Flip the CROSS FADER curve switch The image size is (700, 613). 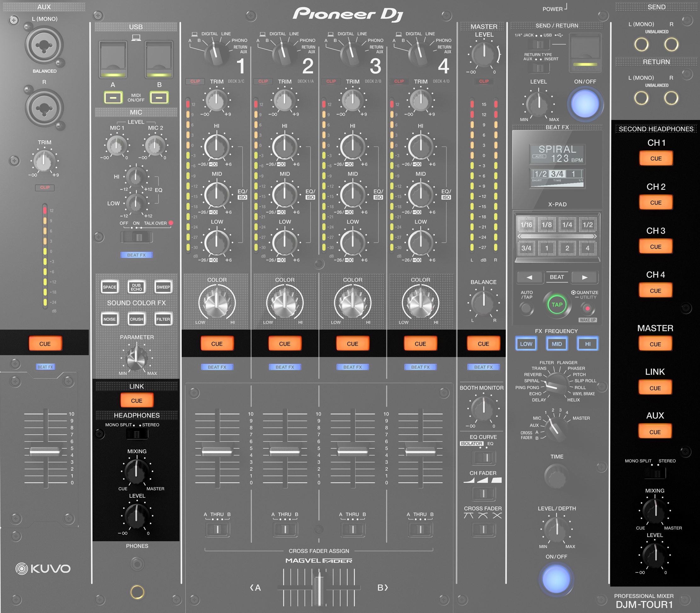pos(483,530)
